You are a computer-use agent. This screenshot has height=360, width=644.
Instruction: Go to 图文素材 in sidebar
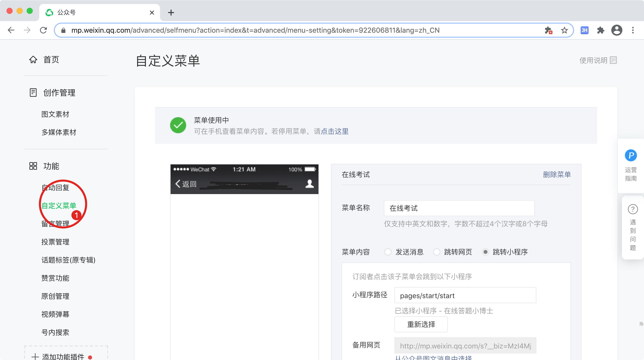[55, 114]
